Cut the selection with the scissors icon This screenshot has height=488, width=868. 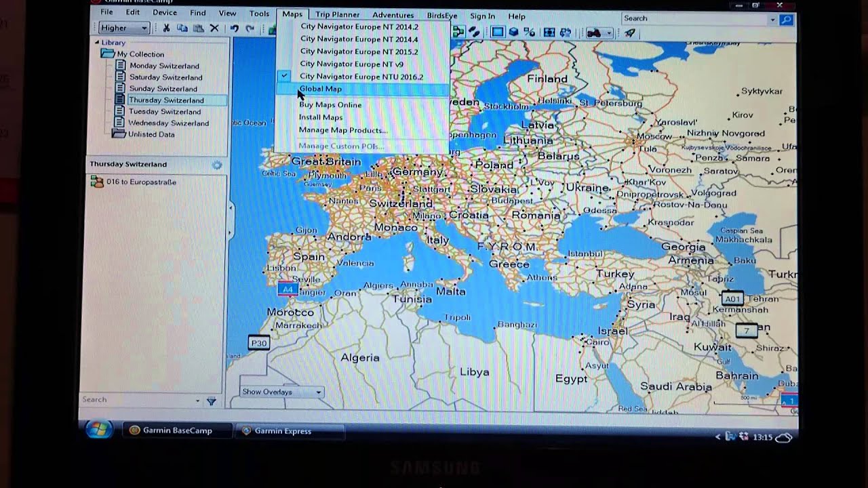[x=166, y=28]
